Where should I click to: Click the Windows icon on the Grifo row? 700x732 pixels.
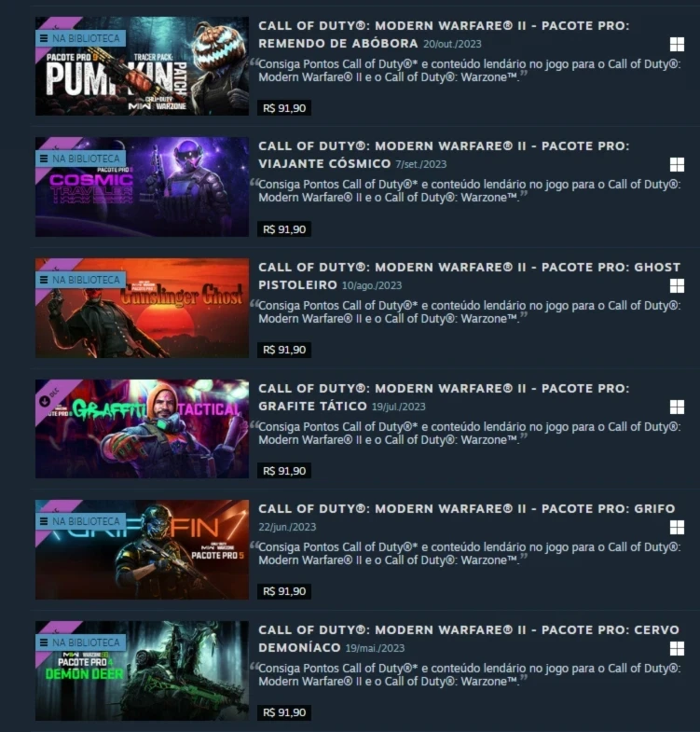click(677, 528)
